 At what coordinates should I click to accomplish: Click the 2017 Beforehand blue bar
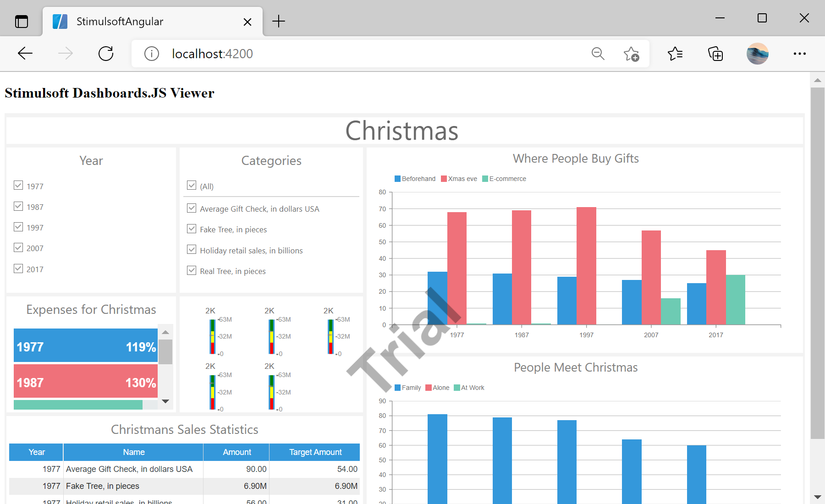697,304
